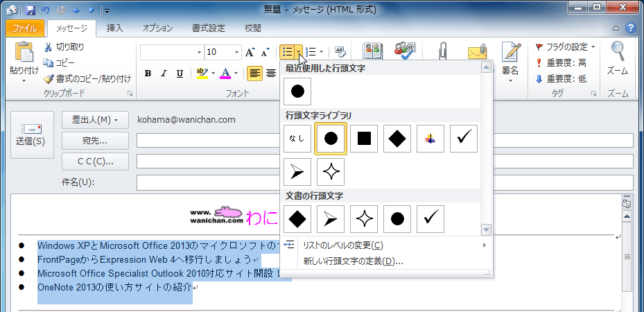Click the CC (C C(C)...) button
This screenshot has height=312, width=644.
(x=95, y=162)
